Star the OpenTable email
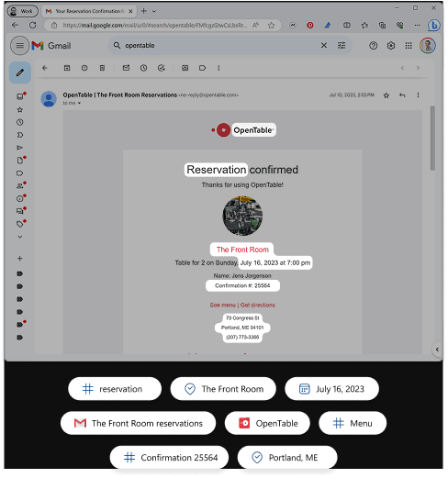Image resolution: width=448 pixels, height=478 pixels. [386, 95]
